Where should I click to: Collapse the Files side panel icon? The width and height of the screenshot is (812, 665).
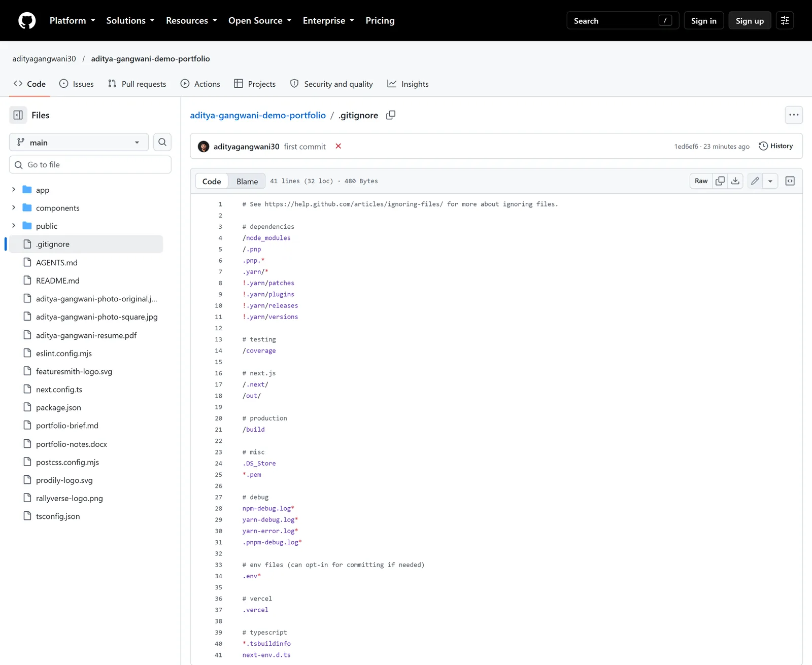point(18,115)
